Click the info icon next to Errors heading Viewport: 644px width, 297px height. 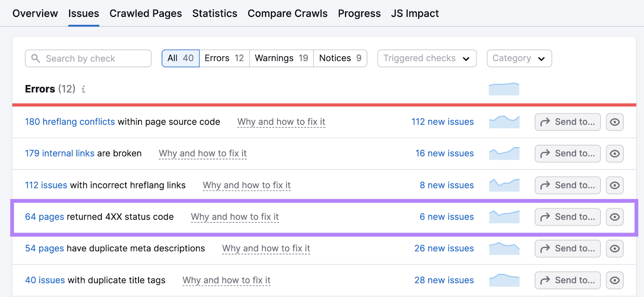[83, 89]
